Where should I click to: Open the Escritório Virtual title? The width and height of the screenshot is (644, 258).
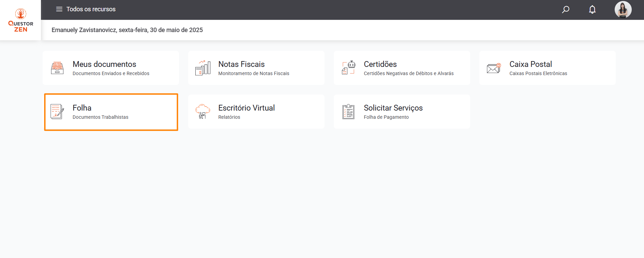pyautogui.click(x=246, y=108)
